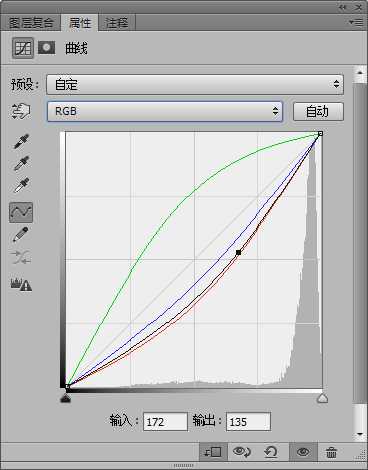
Task: Toggle clip to layer button
Action: (213, 452)
